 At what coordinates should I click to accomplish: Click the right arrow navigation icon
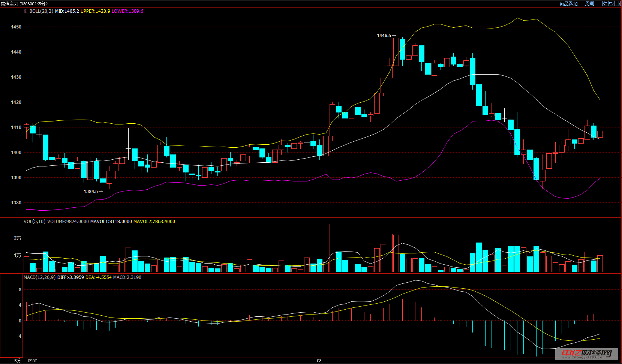point(611,3)
